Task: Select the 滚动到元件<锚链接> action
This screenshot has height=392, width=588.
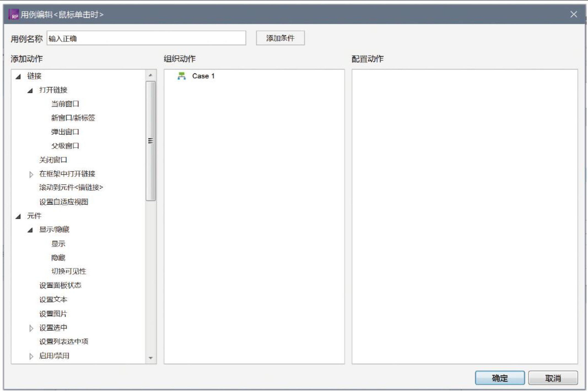Action: [71, 188]
